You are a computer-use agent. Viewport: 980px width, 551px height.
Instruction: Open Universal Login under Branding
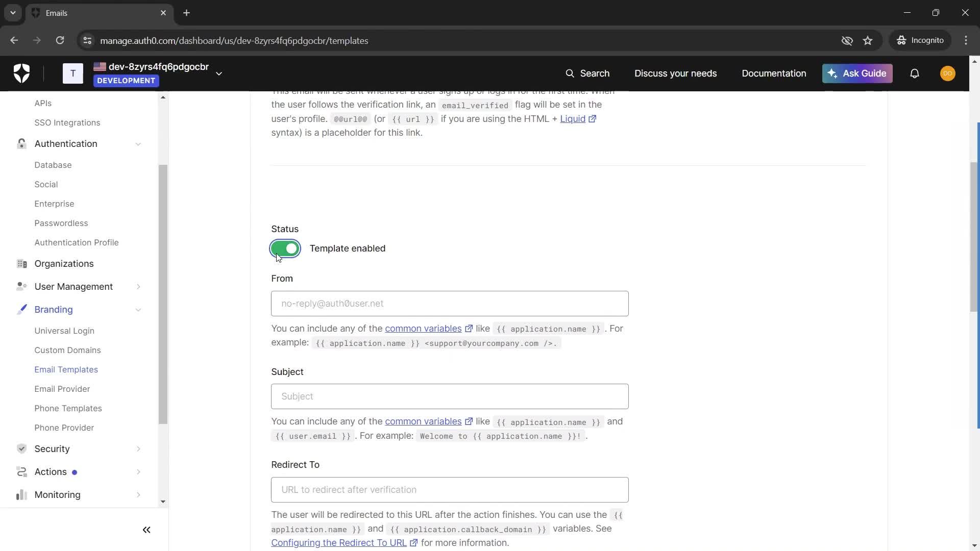64,331
